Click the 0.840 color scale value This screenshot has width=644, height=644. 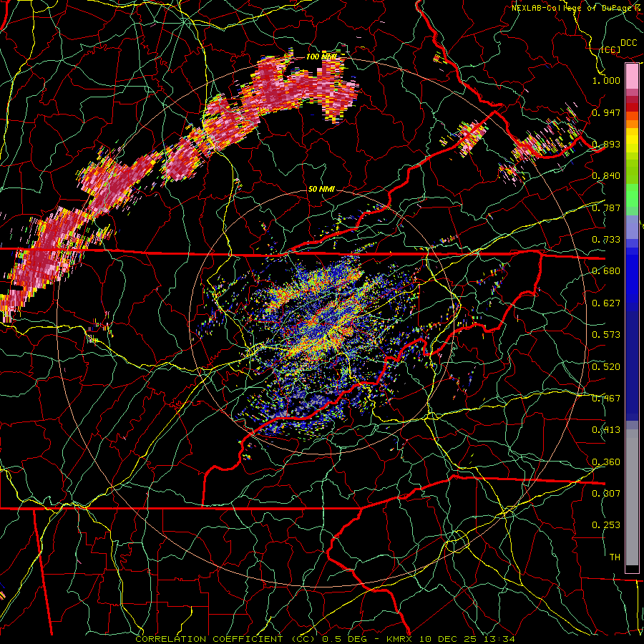[x=606, y=176]
